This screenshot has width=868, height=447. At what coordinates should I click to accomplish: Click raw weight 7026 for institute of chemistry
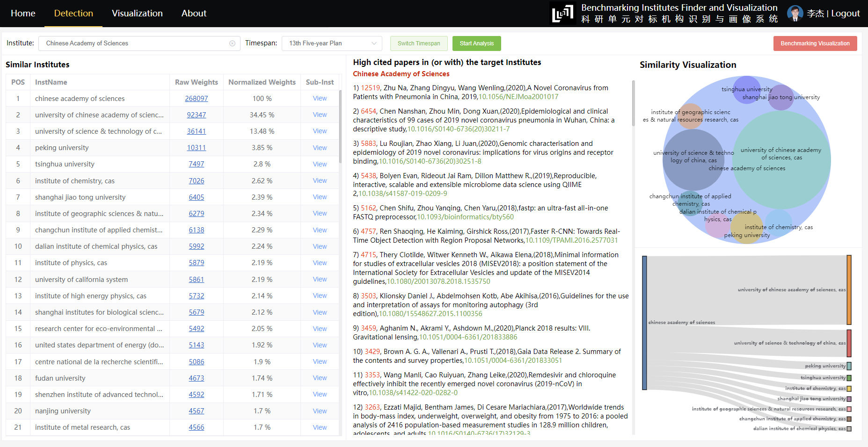197,181
